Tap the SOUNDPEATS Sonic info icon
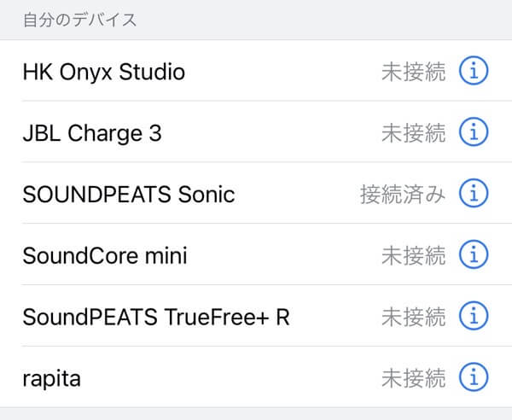This screenshot has height=420, width=512. pos(474,193)
